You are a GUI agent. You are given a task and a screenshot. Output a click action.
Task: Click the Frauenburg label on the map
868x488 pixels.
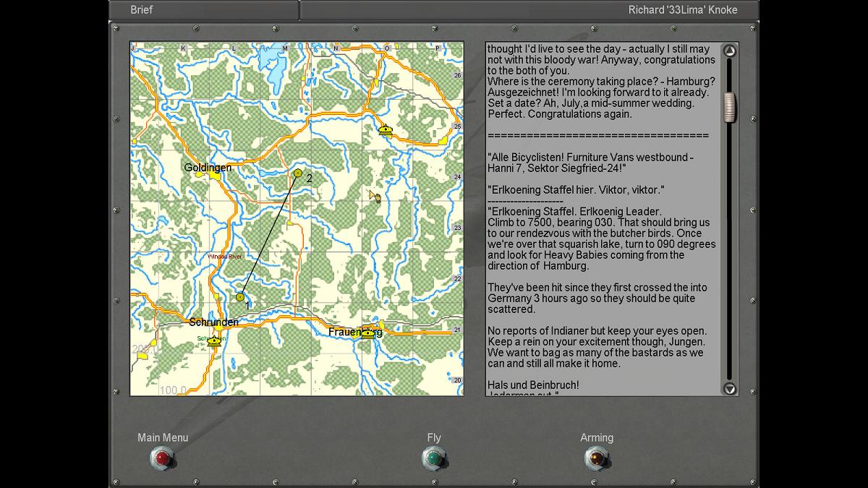(x=355, y=332)
